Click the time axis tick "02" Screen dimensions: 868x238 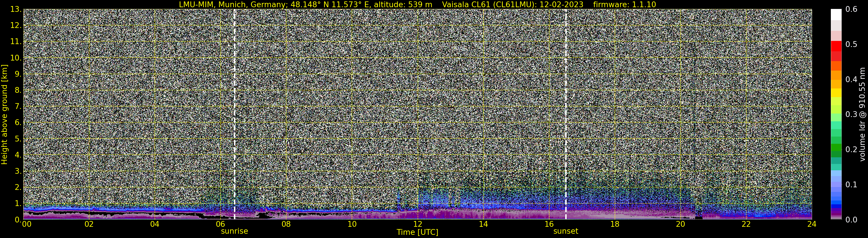coord(89,224)
